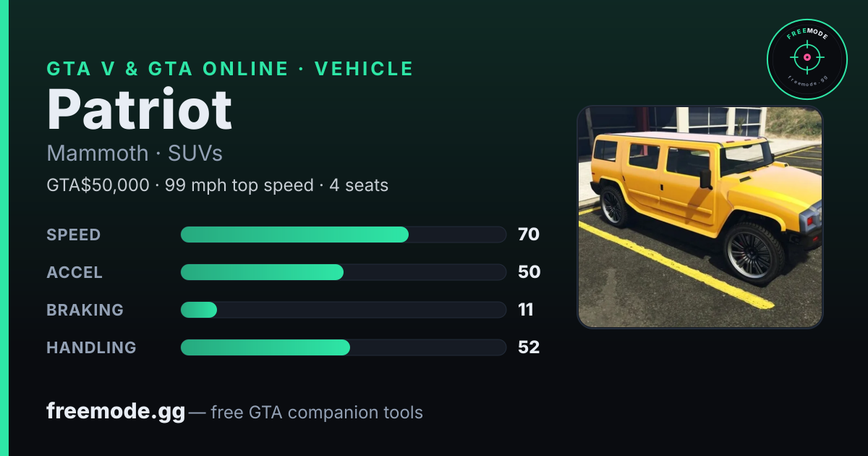This screenshot has width=868, height=456.
Task: Open the freemode.gg site link
Action: pos(116,412)
